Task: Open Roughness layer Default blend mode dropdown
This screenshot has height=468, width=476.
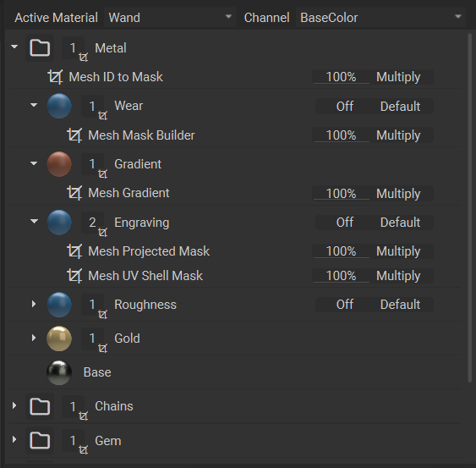Action: 400,305
